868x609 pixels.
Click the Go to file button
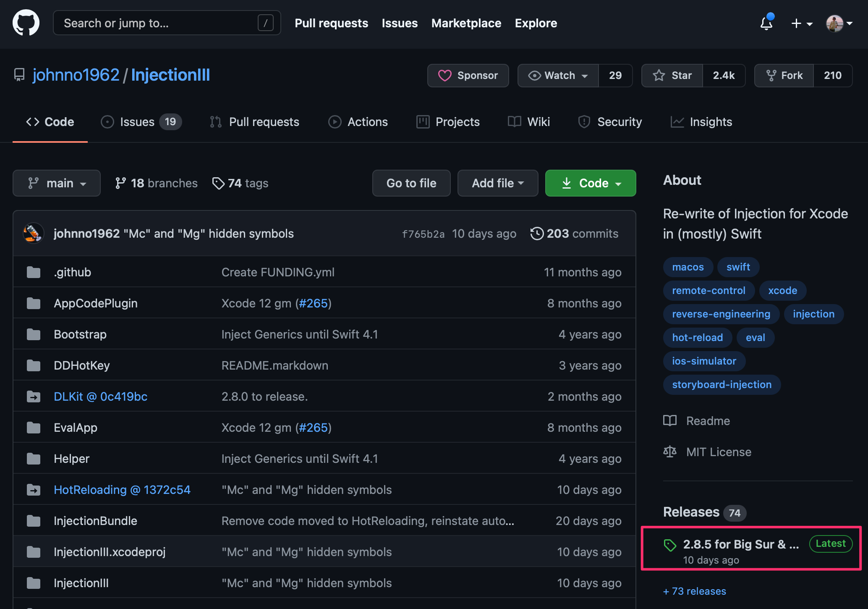[411, 183]
